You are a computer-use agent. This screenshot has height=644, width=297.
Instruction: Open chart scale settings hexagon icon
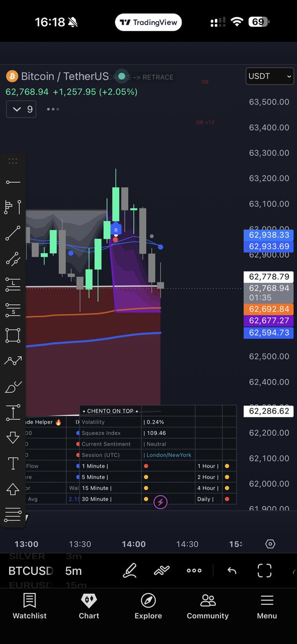(270, 544)
